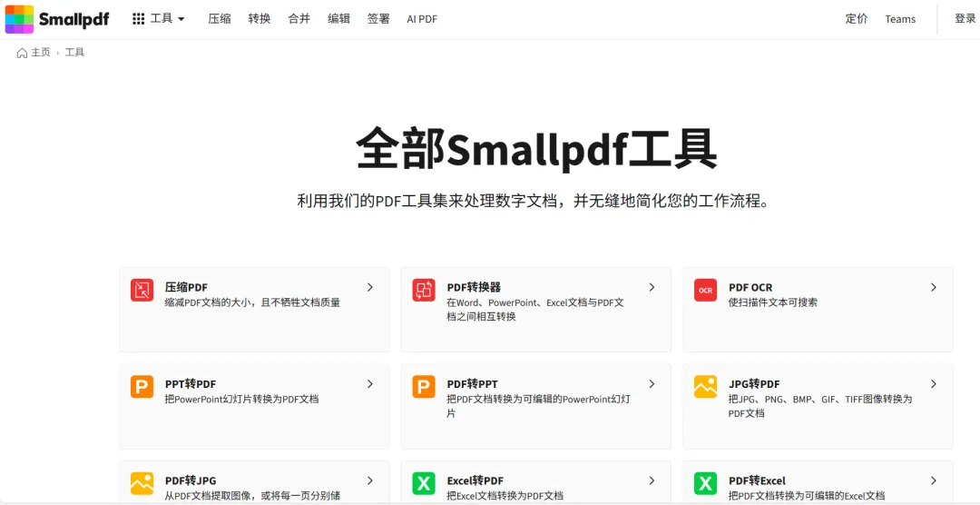The width and height of the screenshot is (980, 505).
Task: Click the PDF转Excel green X icon
Action: coord(706,483)
